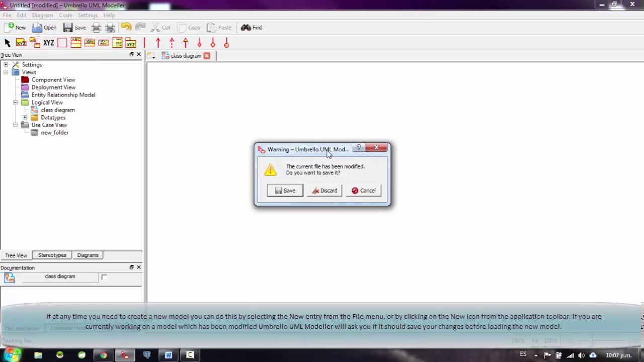Click the volume speaker tray icon
The width and height of the screenshot is (644, 362).
coord(581,355)
